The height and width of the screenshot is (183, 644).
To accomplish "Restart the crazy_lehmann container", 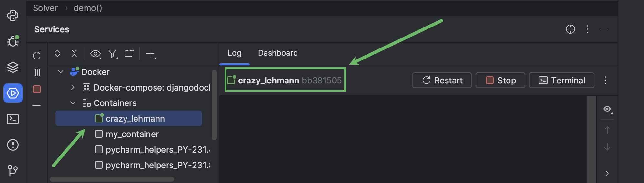I will pos(442,80).
